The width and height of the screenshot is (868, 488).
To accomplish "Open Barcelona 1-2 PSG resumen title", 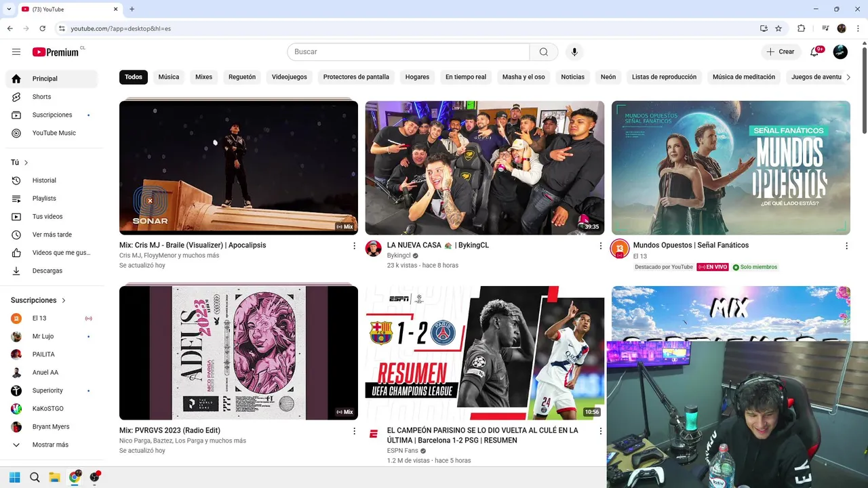I will 482,435.
